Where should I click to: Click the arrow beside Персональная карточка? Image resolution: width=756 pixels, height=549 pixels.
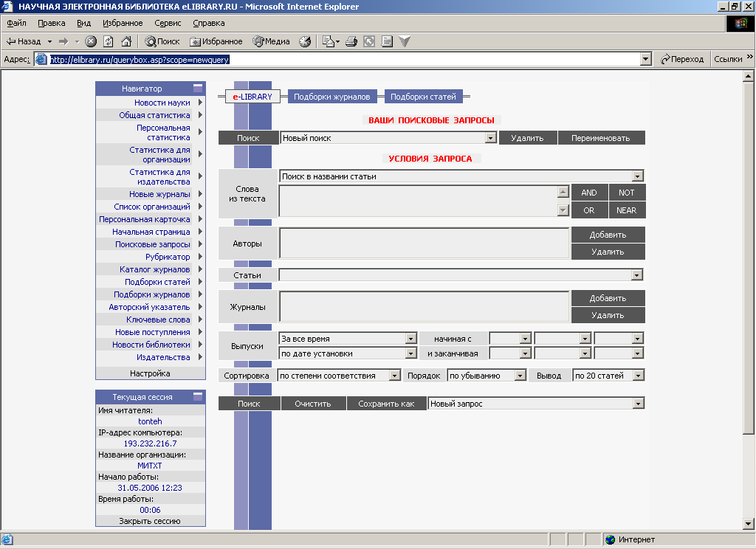point(200,219)
